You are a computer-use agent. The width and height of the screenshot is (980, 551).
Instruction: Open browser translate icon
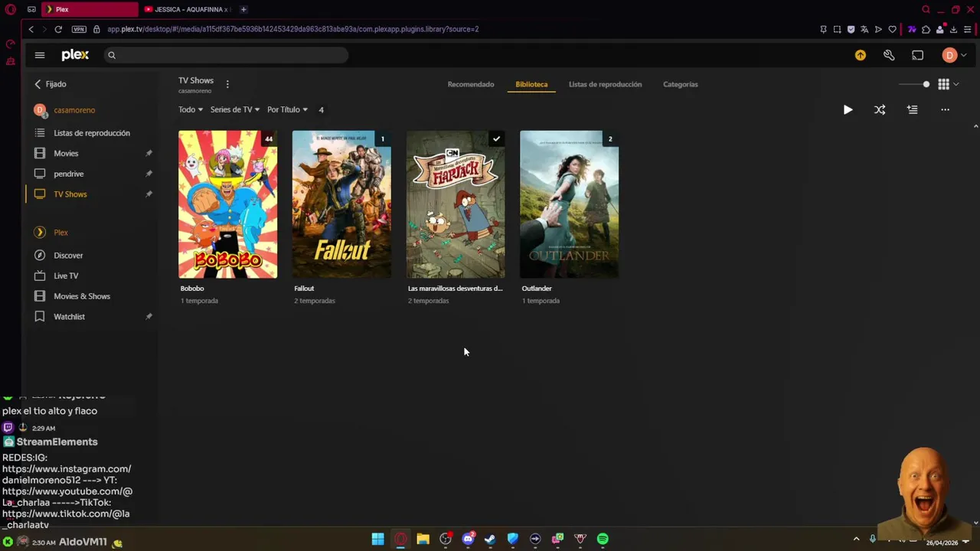(x=864, y=29)
